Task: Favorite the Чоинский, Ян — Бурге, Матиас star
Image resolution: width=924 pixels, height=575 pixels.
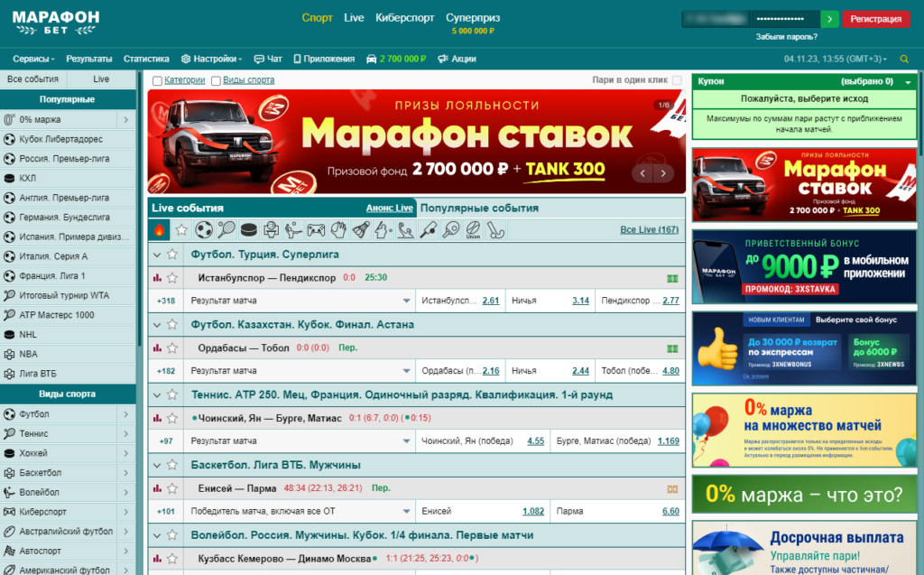Action: click(172, 418)
